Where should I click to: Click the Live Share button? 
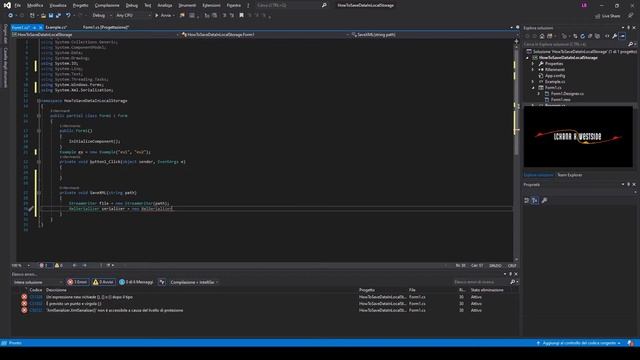click(x=607, y=16)
